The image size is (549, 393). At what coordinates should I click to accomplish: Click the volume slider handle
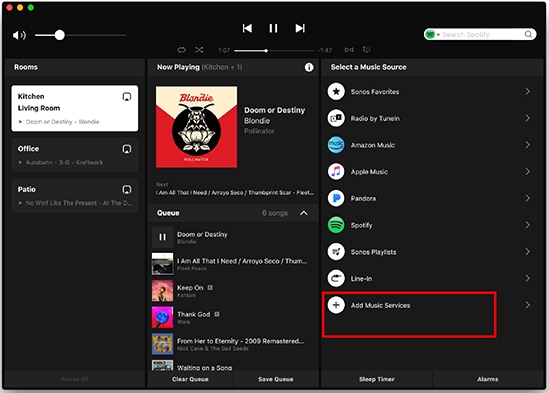point(60,35)
